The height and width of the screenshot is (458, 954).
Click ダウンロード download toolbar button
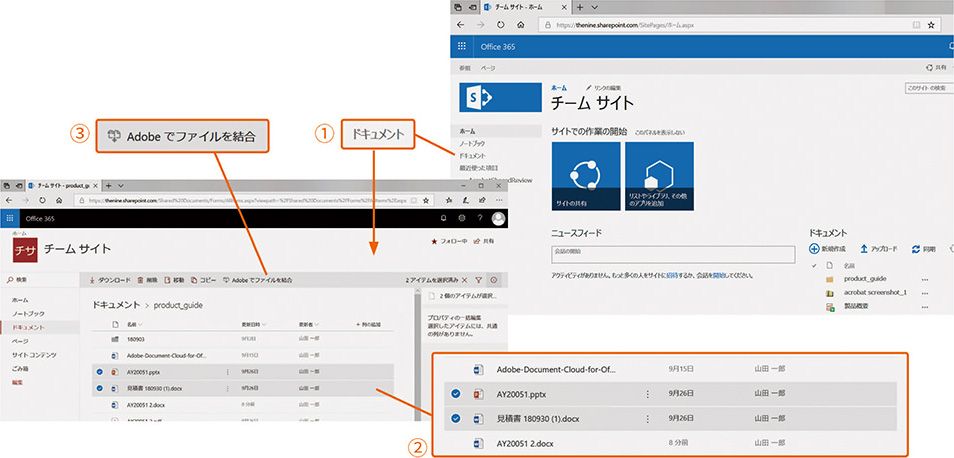[110, 280]
